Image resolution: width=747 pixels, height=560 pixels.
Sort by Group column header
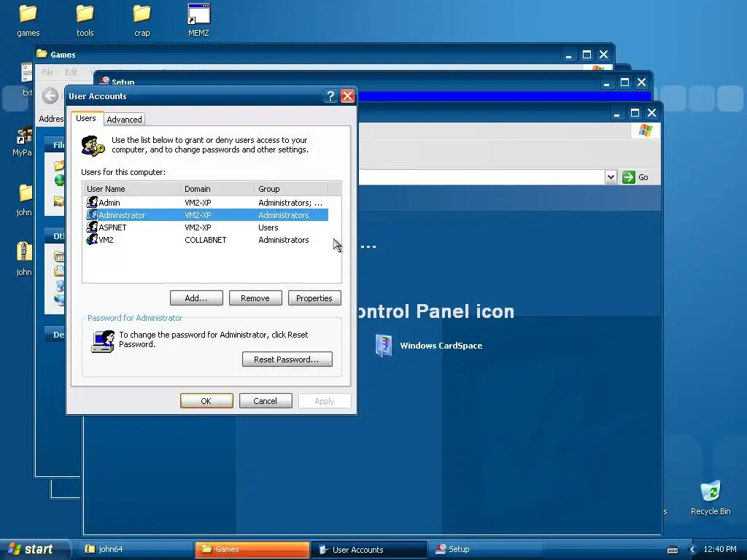[291, 189]
